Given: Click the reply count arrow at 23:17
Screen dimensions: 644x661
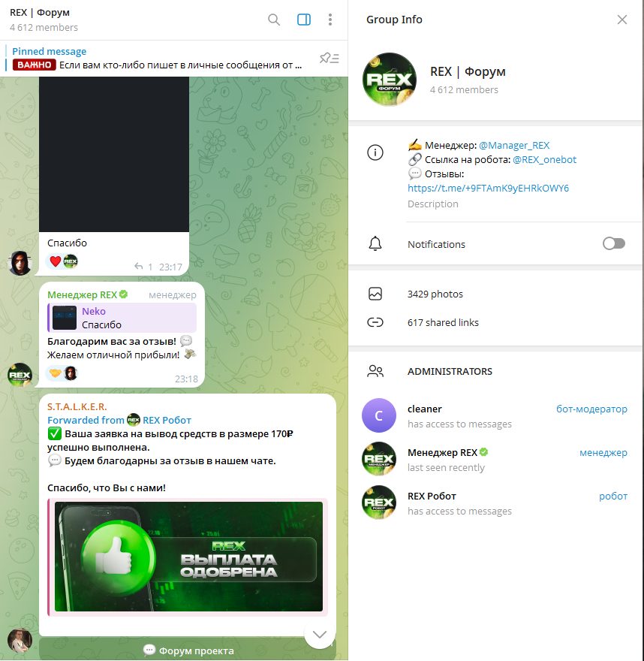Looking at the screenshot, I should 143,267.
